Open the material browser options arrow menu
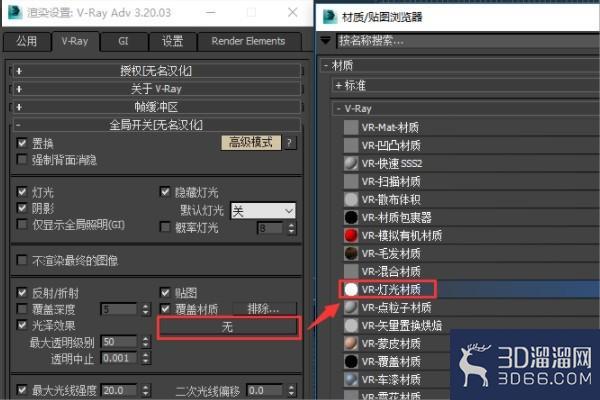Image resolution: width=600 pixels, height=400 pixels. coord(326,40)
